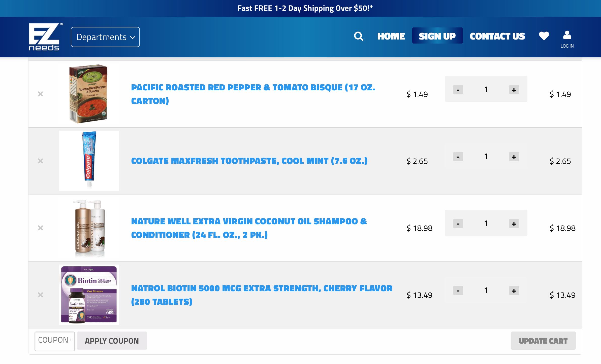Open the Departments dropdown
The image size is (601, 364).
click(x=105, y=37)
